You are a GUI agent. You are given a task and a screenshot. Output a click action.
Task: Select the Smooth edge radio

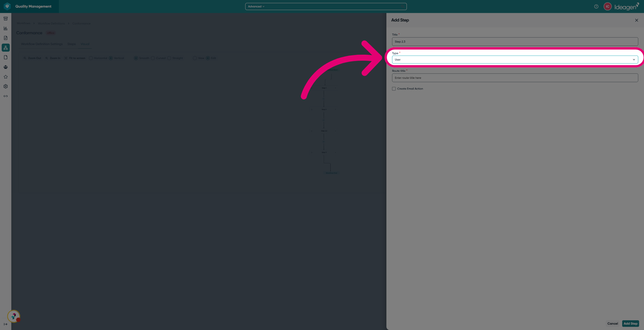pyautogui.click(x=136, y=58)
